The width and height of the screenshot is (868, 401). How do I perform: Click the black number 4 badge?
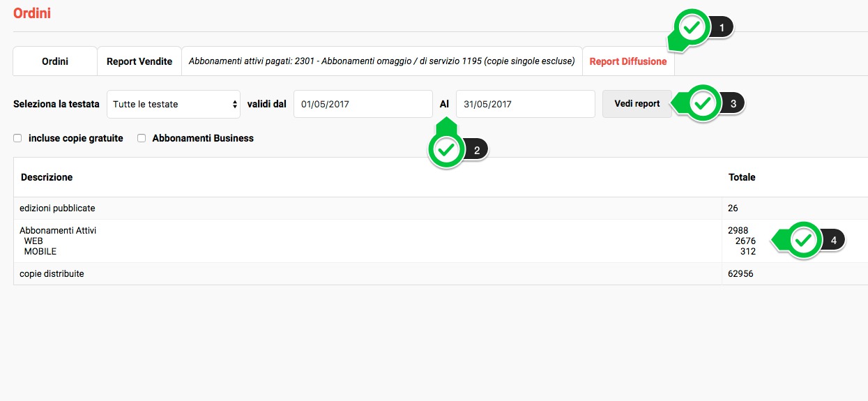(834, 241)
